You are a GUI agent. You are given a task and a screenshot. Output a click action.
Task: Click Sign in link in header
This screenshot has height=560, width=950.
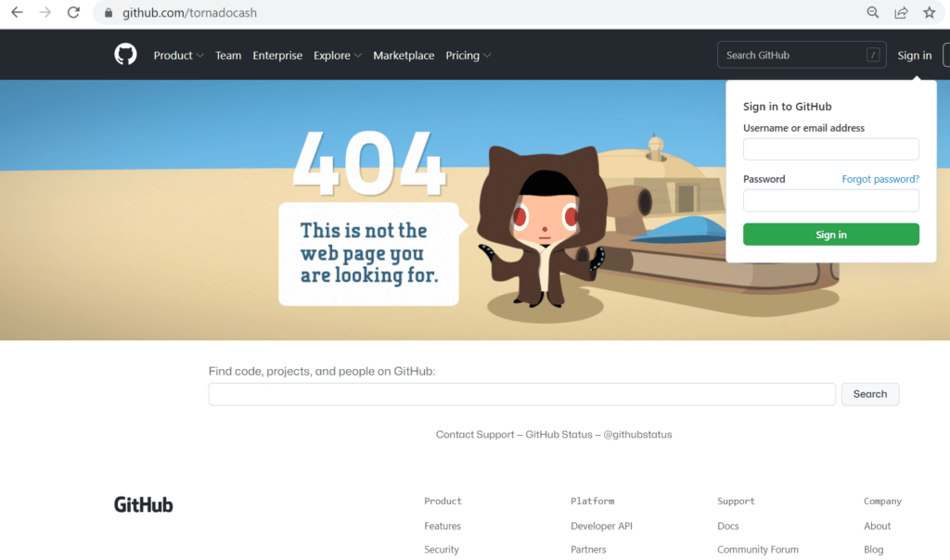tap(914, 55)
